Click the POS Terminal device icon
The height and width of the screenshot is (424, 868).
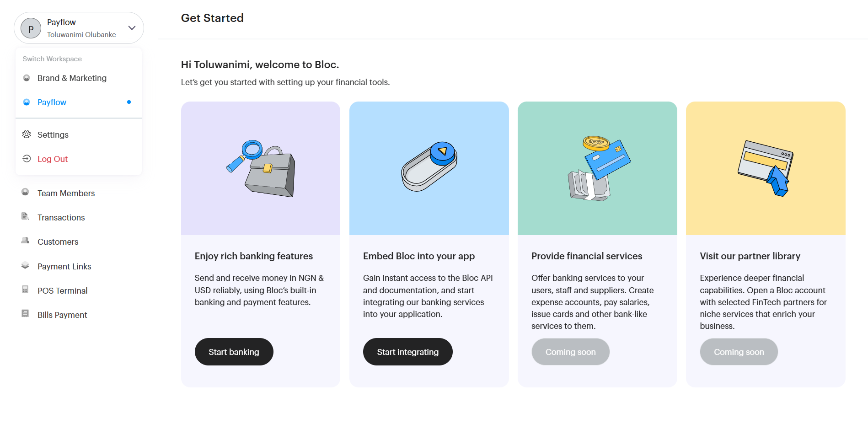25,290
